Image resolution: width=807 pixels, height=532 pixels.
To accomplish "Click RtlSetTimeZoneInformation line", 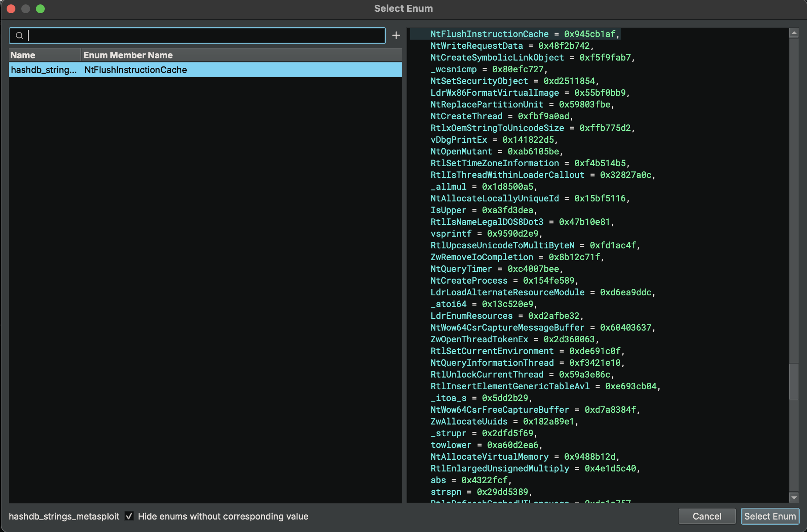I will pos(530,163).
